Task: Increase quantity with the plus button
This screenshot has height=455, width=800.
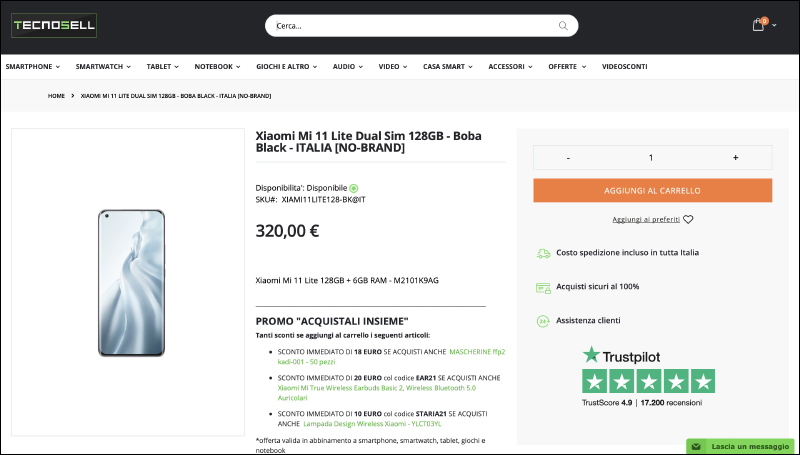Action: [735, 158]
